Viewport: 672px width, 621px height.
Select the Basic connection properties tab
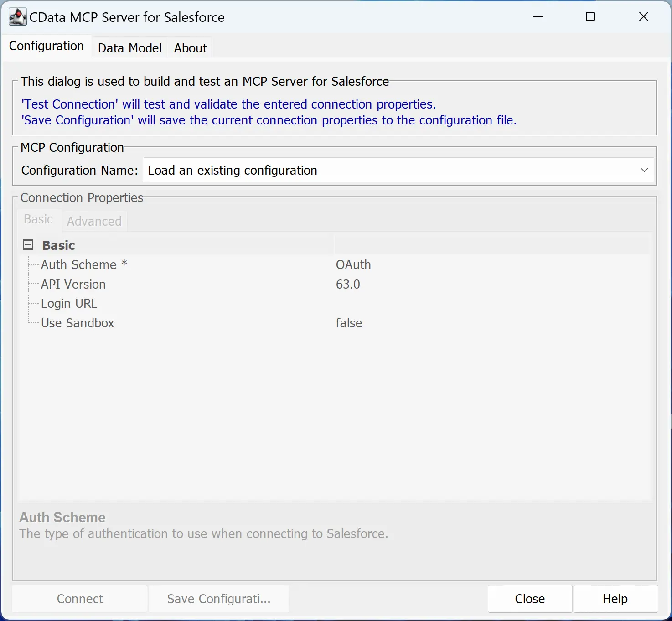38,219
